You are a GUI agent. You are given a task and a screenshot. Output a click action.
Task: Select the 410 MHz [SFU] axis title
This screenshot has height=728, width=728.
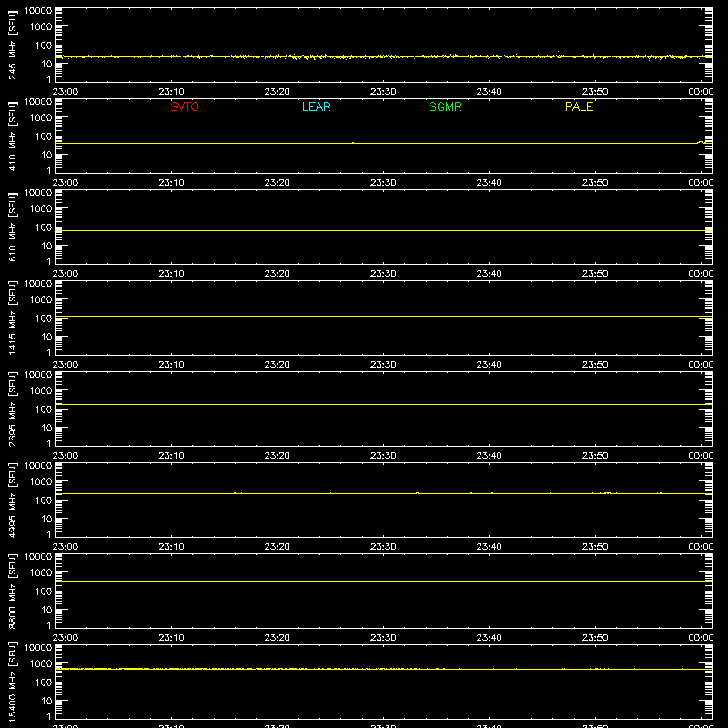point(13,136)
